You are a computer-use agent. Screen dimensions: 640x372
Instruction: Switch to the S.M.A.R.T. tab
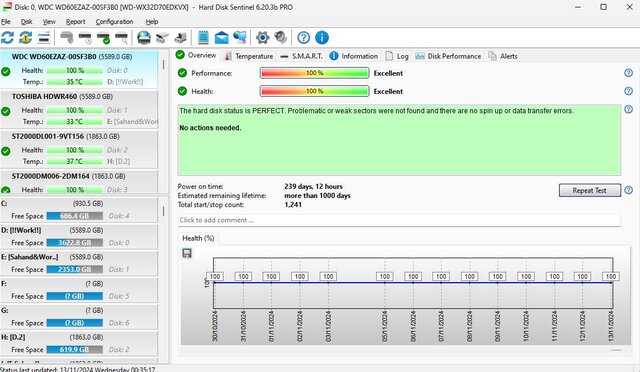pyautogui.click(x=302, y=56)
